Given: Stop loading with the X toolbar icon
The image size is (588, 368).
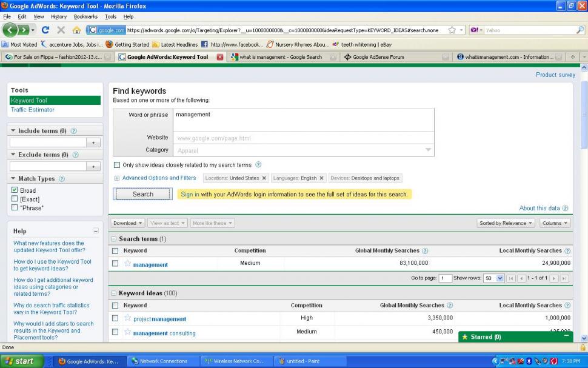Looking at the screenshot, I should 61,30.
